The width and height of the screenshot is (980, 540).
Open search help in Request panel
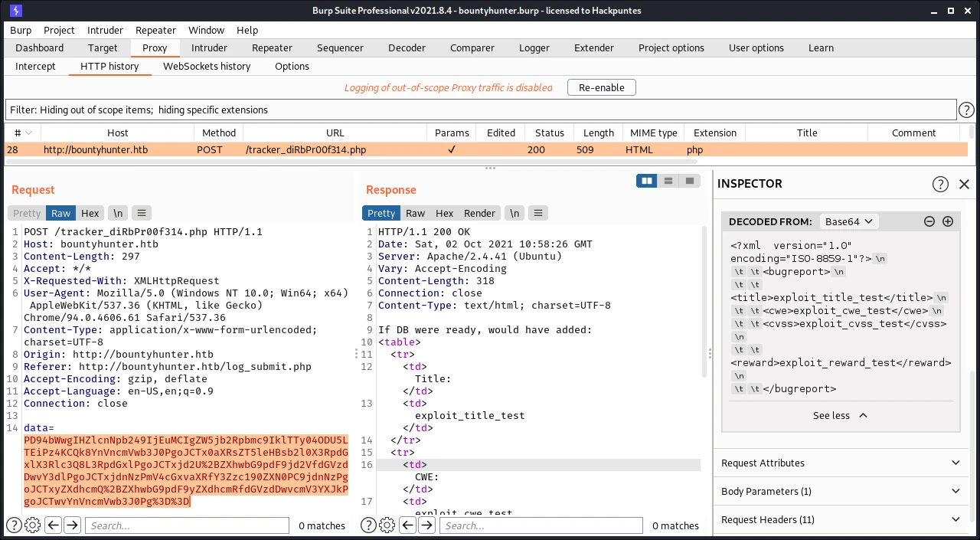click(x=14, y=525)
